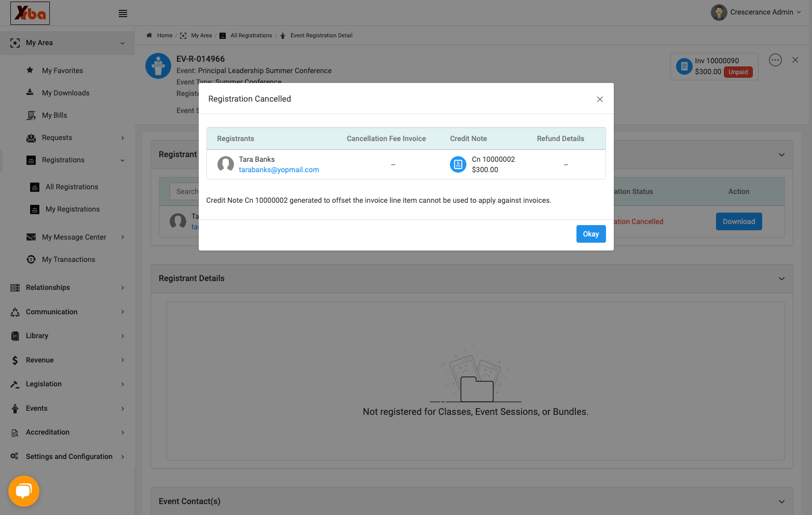The width and height of the screenshot is (812, 515).
Task: Go to All Registrations breadcrumb
Action: coord(251,35)
